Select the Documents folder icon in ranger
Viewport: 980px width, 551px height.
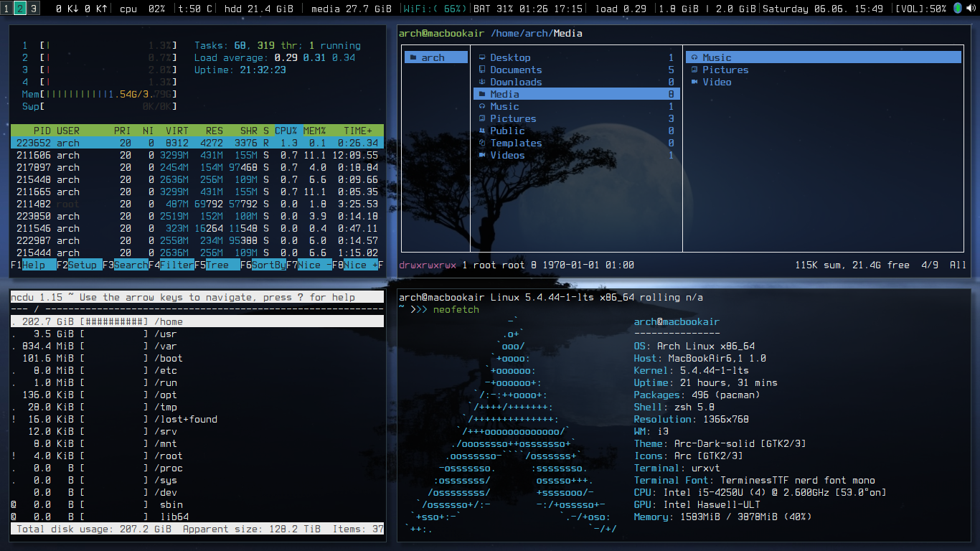[482, 70]
